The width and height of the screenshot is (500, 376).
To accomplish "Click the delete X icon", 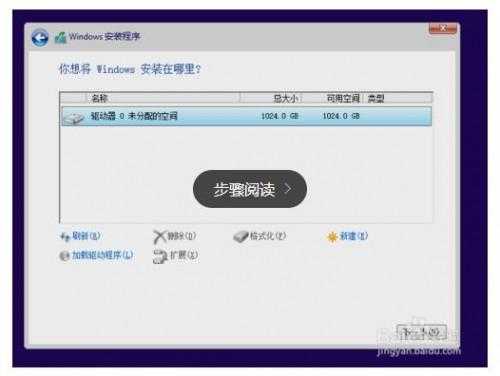I will click(x=159, y=237).
